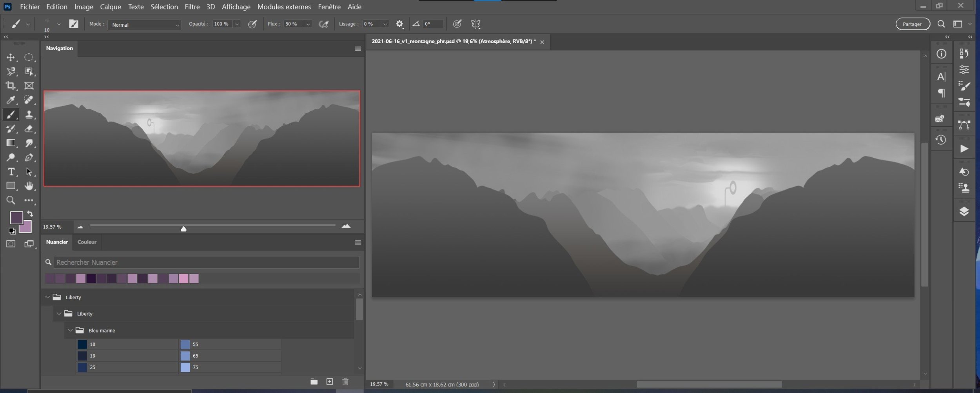Open the Filtre menu

tap(192, 7)
